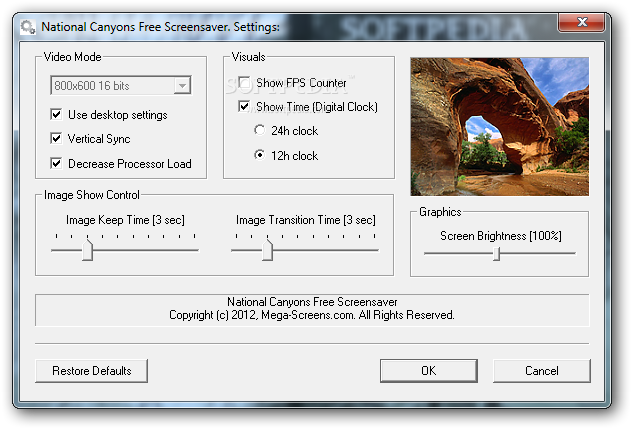Click the gear icon in the title bar
The image size is (632, 429).
pos(27,27)
